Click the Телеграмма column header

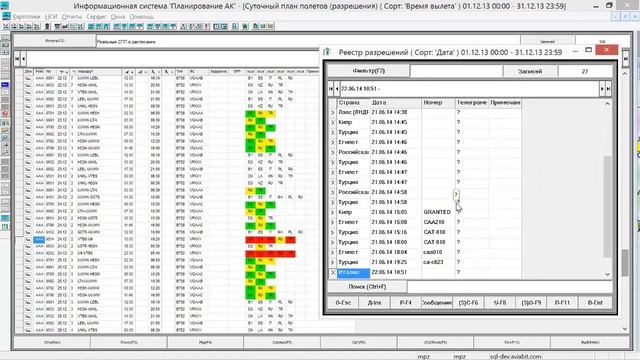point(472,102)
